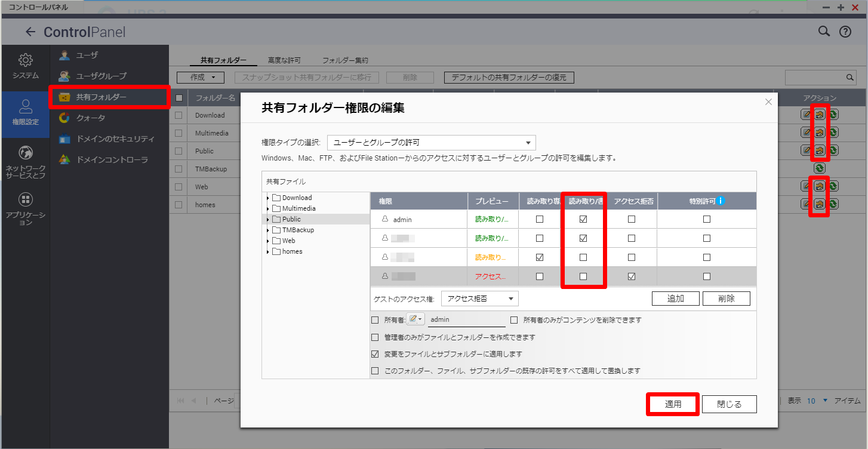Image resolution: width=868 pixels, height=449 pixels.
Task: Close the permissions dialog with X
Action: tap(768, 102)
